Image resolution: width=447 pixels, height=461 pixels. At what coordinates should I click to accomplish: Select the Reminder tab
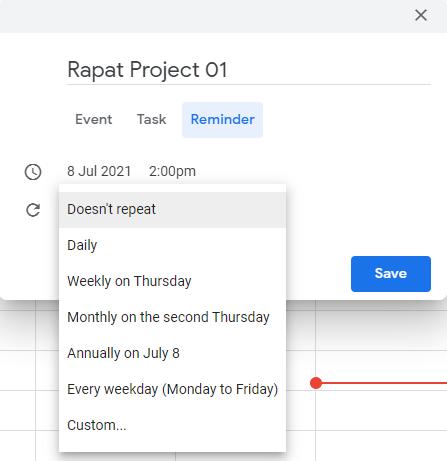pos(222,120)
